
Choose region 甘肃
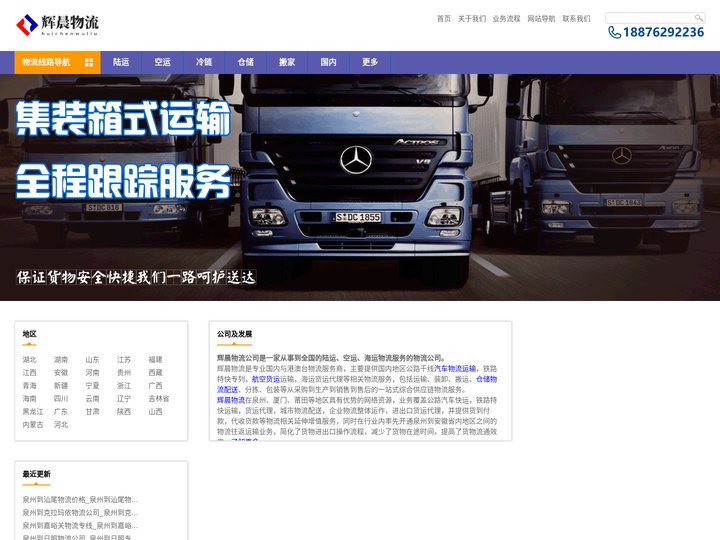tap(92, 411)
